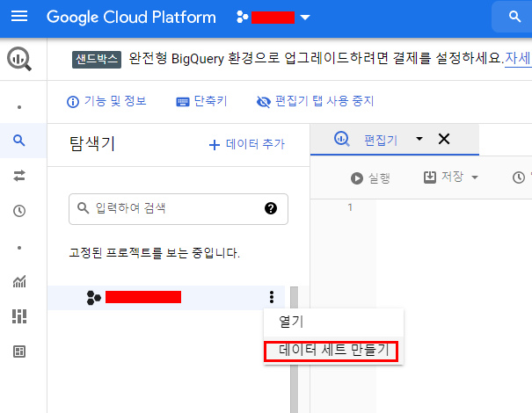Click the search magnifier in top bar
The height and width of the screenshot is (413, 532).
pyautogui.click(x=514, y=17)
